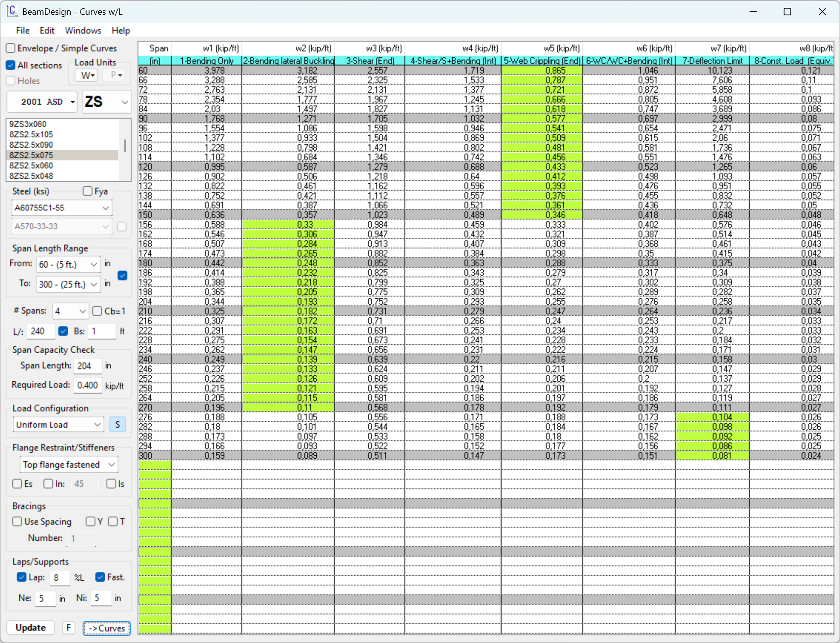Click the S button beside Uniform Load

(x=118, y=425)
